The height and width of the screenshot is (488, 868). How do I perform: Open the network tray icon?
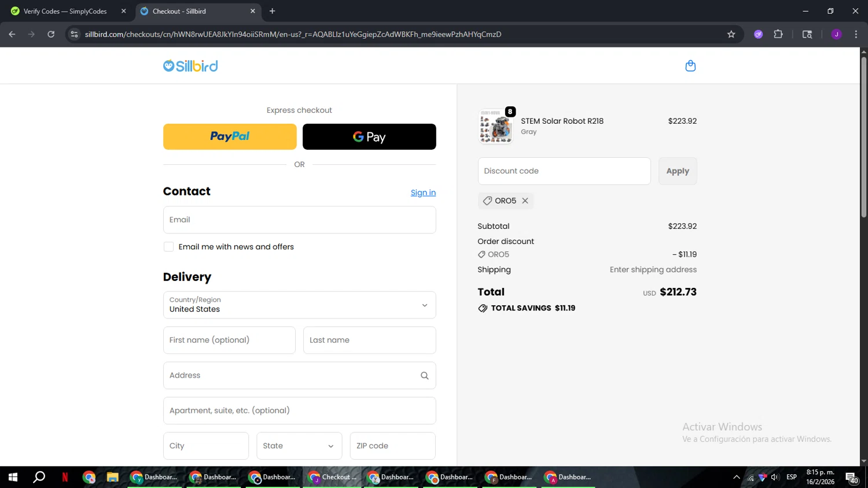click(751, 477)
